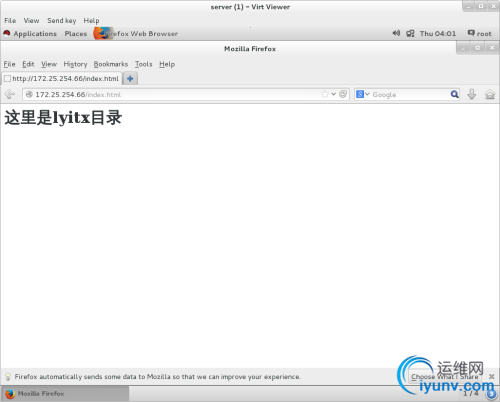Open the Tools menu
Screen dimensions: 500x402
[x=144, y=64]
